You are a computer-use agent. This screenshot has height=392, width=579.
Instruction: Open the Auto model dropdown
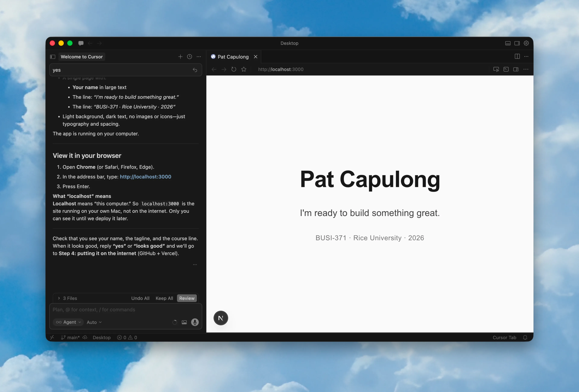(x=94, y=322)
